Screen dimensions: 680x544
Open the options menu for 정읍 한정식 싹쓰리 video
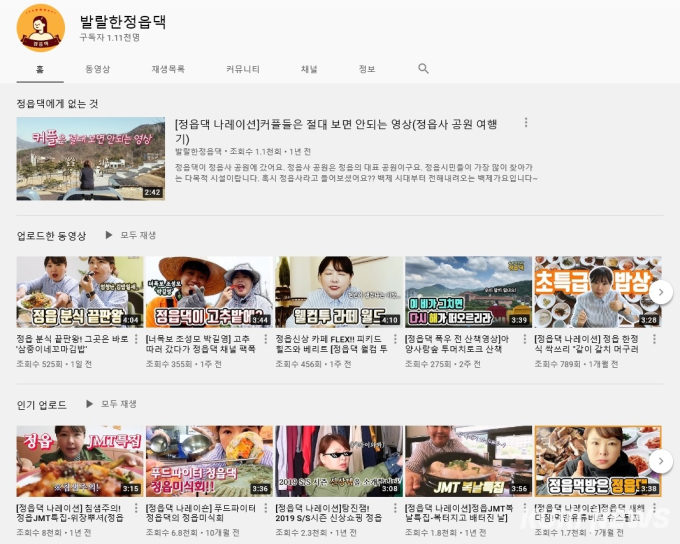click(x=654, y=338)
